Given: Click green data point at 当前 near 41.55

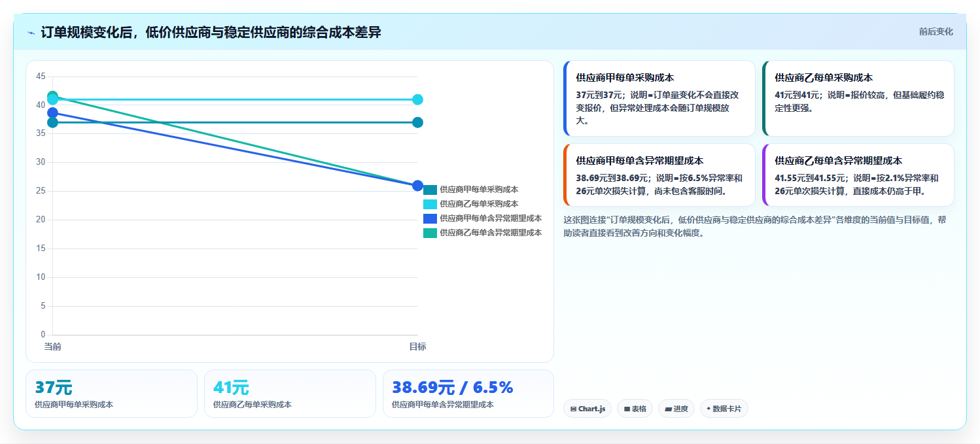Looking at the screenshot, I should point(53,96).
